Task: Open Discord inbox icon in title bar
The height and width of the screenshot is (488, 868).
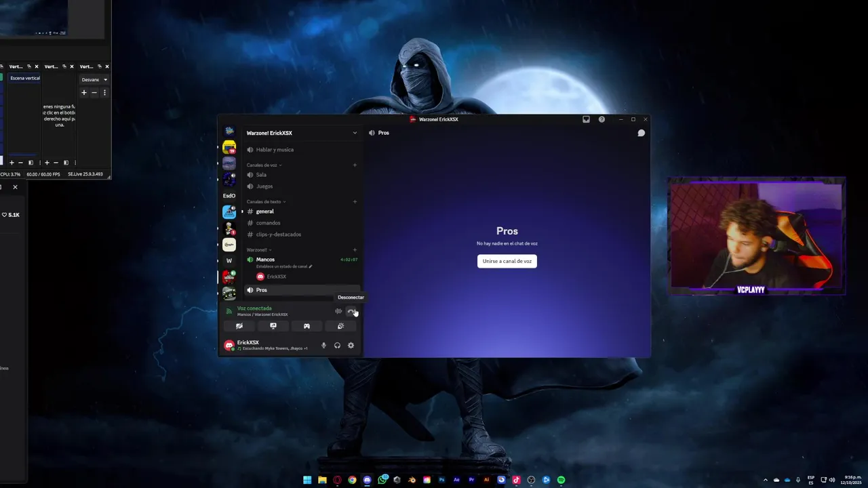Action: [586, 119]
